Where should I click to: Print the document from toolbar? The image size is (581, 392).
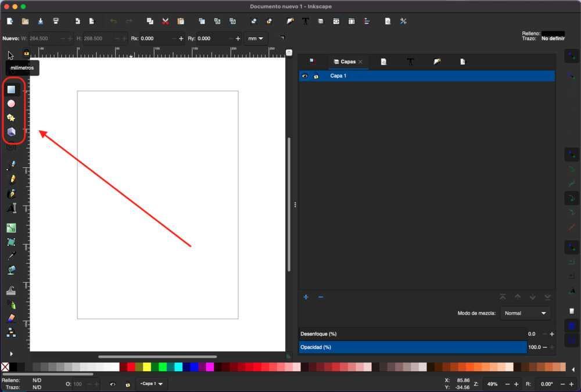(56, 21)
